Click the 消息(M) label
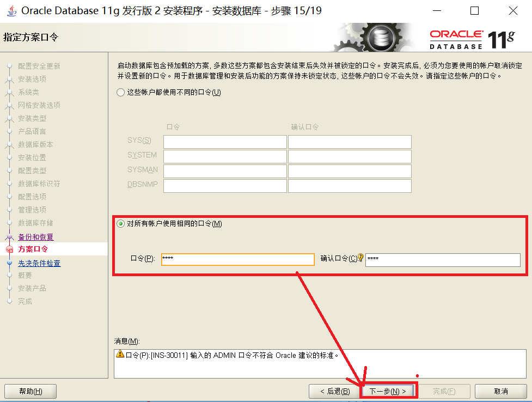The height and width of the screenshot is (402, 532). point(127,341)
